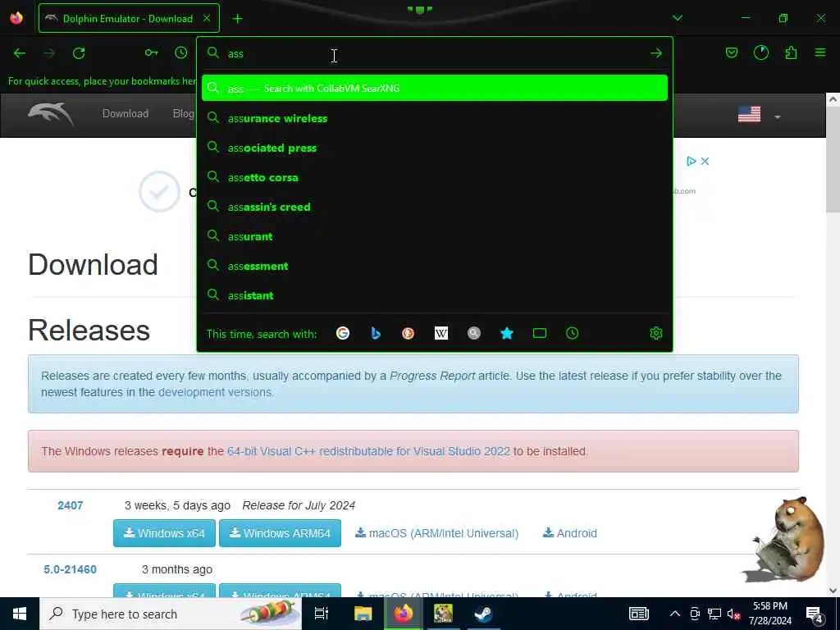Open File Explorer from the taskbar

(363, 614)
